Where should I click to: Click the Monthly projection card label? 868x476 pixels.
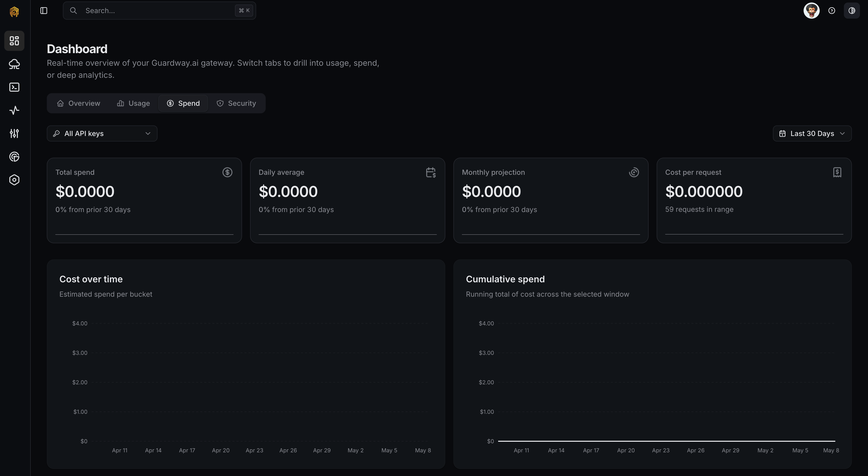(x=493, y=172)
